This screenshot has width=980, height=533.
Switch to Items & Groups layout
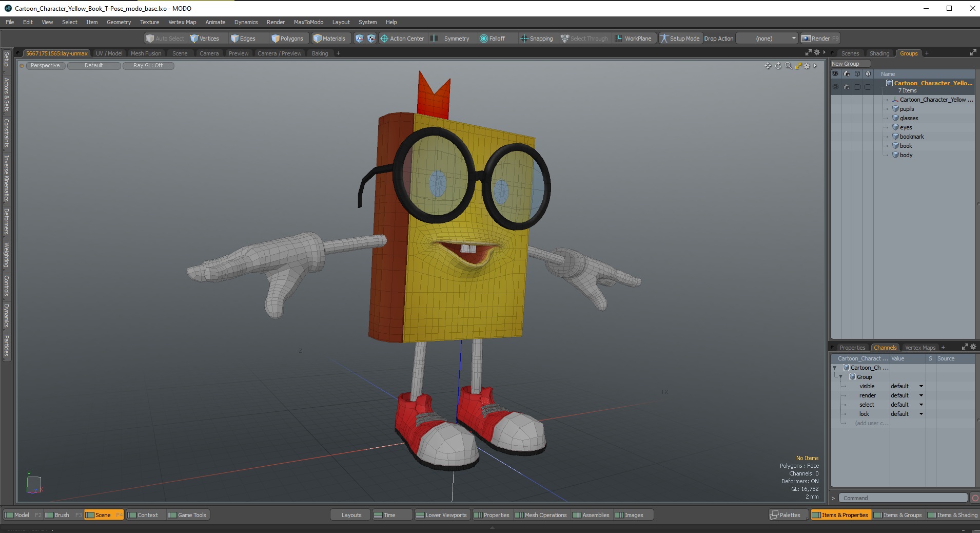coord(898,515)
